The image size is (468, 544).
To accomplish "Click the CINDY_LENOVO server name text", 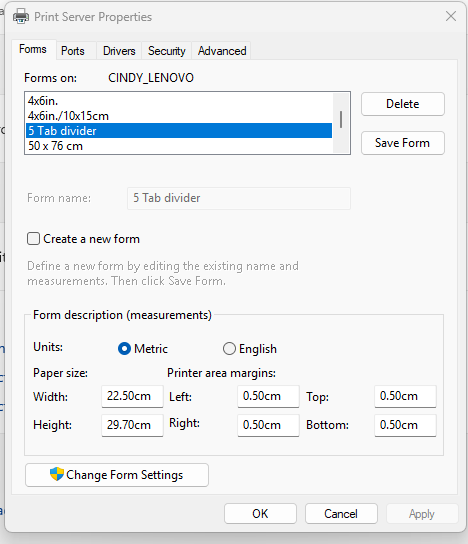I will (x=151, y=78).
